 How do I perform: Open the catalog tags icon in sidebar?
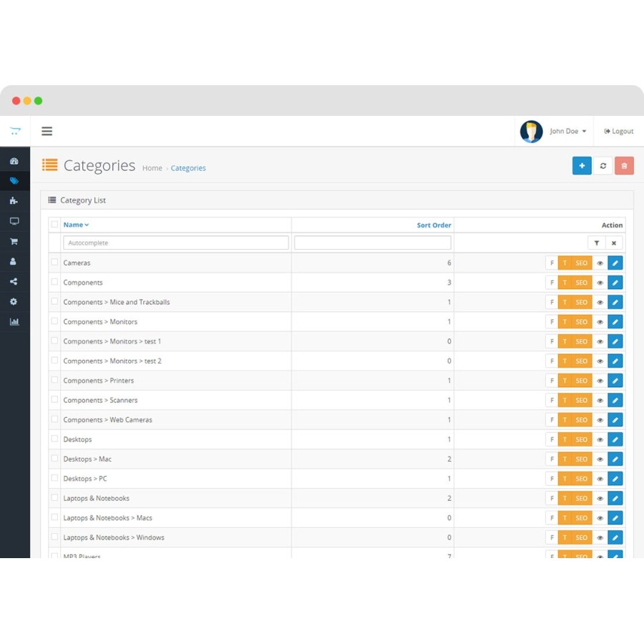14,181
